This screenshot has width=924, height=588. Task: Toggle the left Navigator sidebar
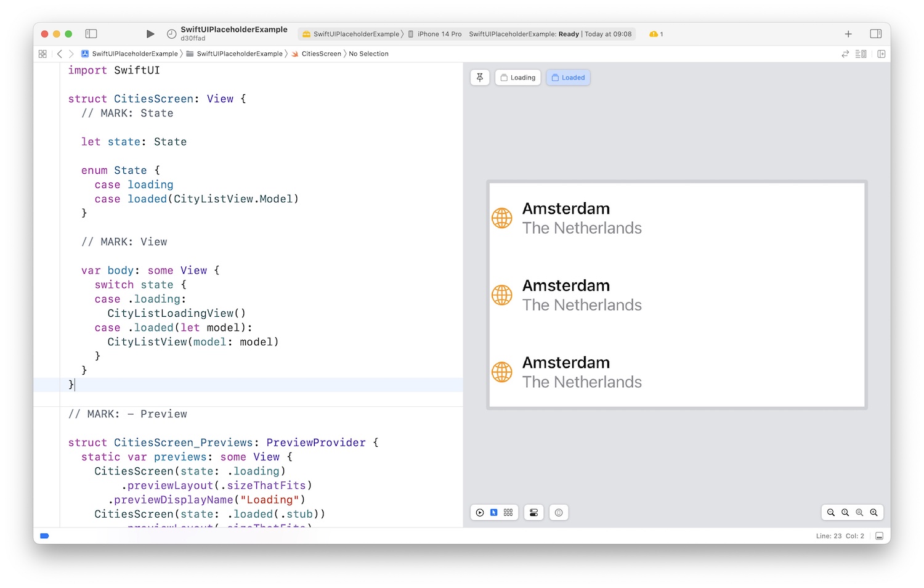[91, 34]
